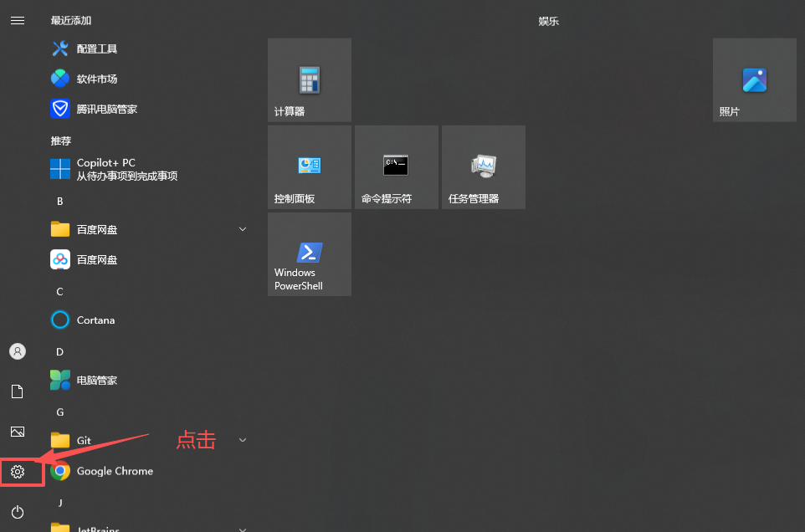
Task: Launch Google Chrome from the list
Action: click(x=114, y=471)
